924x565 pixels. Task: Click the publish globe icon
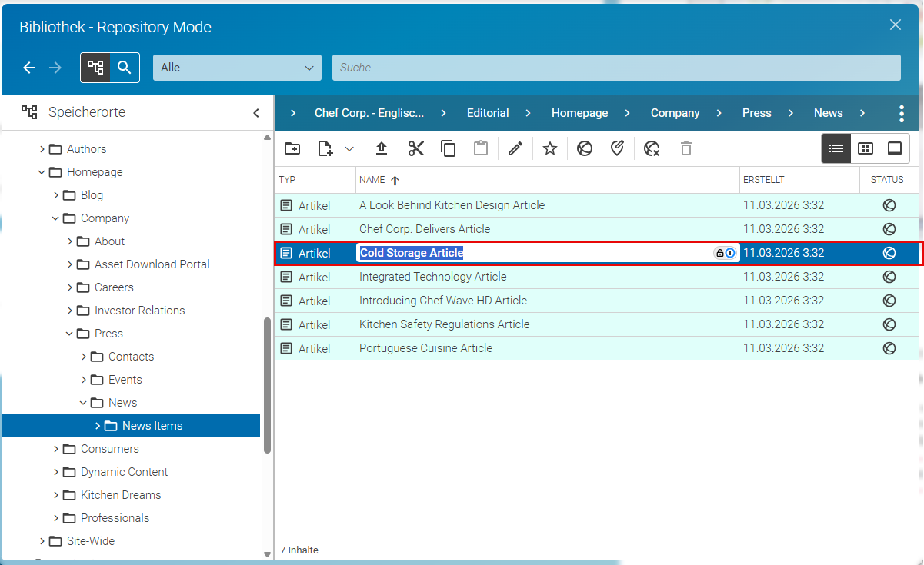pyautogui.click(x=585, y=148)
